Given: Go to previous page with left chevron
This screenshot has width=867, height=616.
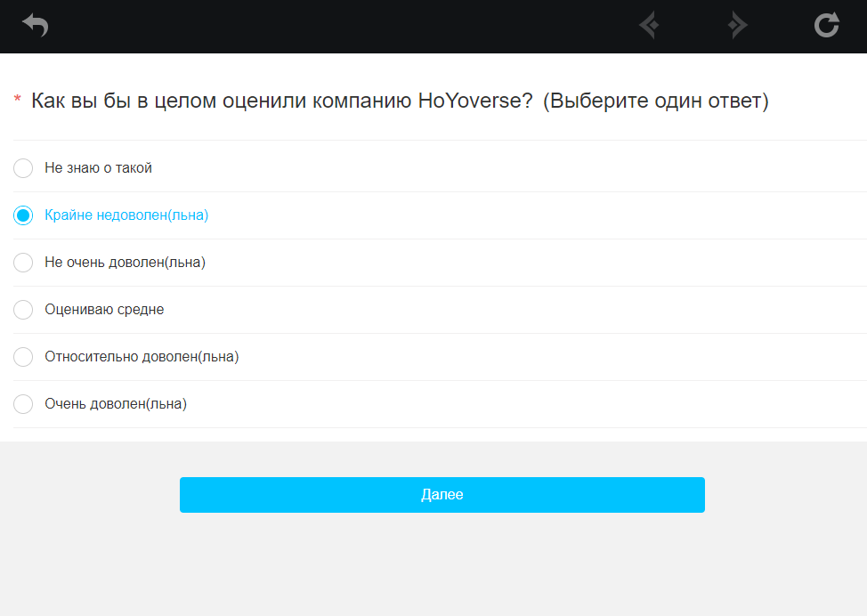Looking at the screenshot, I should [649, 26].
